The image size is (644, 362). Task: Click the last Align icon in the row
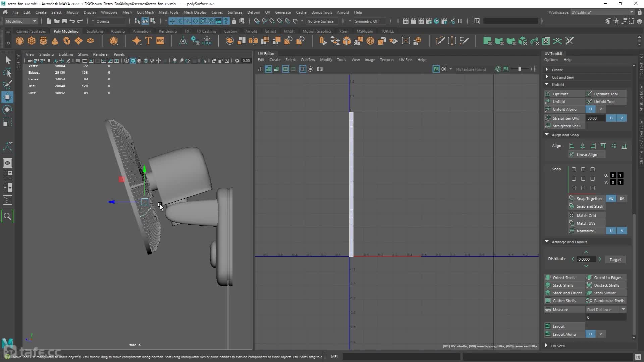(624, 146)
